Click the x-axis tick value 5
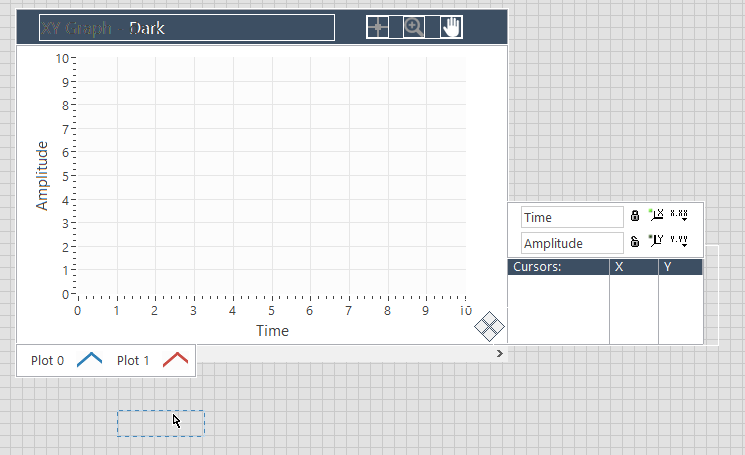745x455 pixels. (271, 311)
